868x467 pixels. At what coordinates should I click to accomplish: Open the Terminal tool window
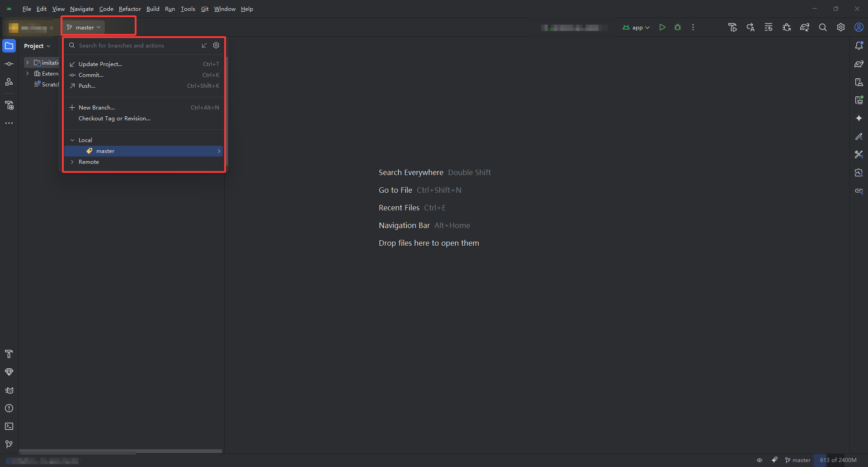point(9,426)
